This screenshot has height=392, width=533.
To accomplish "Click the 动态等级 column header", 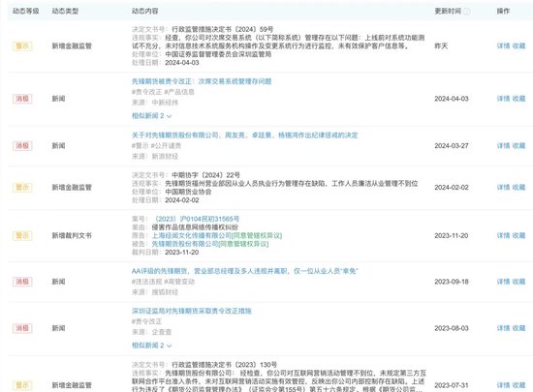I will (26, 12).
